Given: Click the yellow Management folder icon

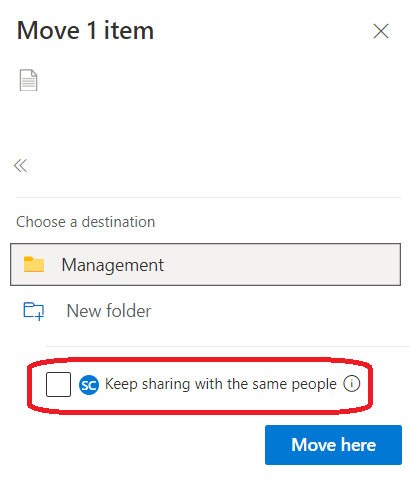Looking at the screenshot, I should click(34, 264).
